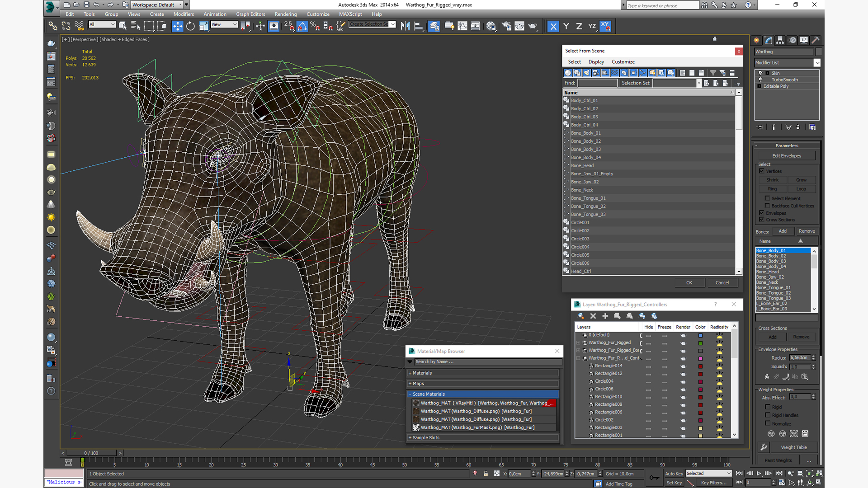Toggle the selection lock padlock
The height and width of the screenshot is (488, 868).
tap(486, 474)
